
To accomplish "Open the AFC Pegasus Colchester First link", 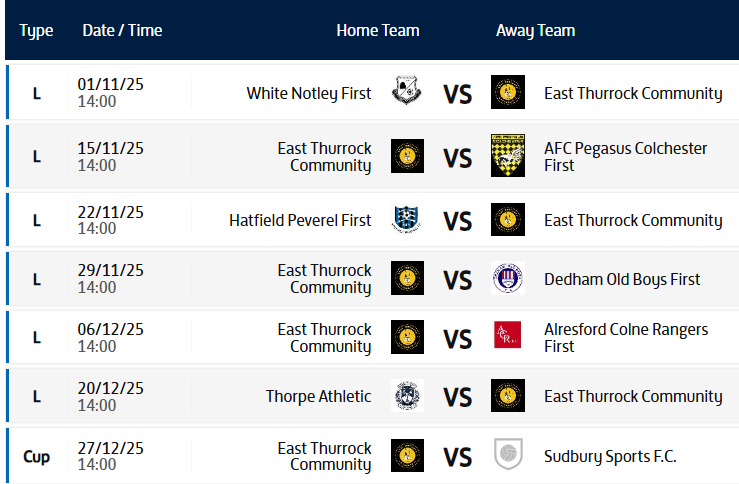I will pos(625,156).
